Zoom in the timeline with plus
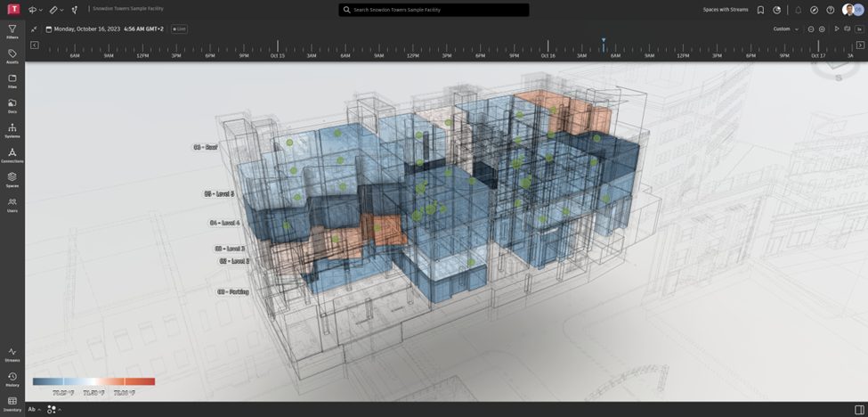Screen dimensions: 868x417 (x=822, y=29)
